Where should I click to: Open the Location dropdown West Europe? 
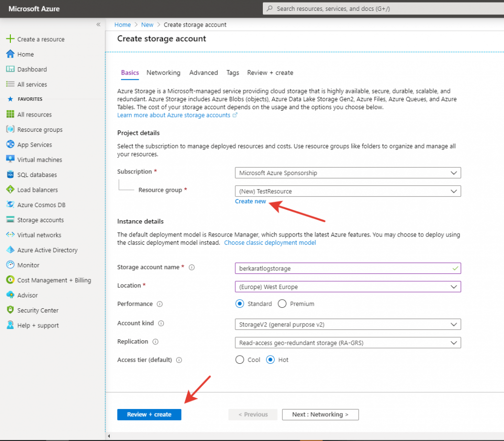(348, 287)
